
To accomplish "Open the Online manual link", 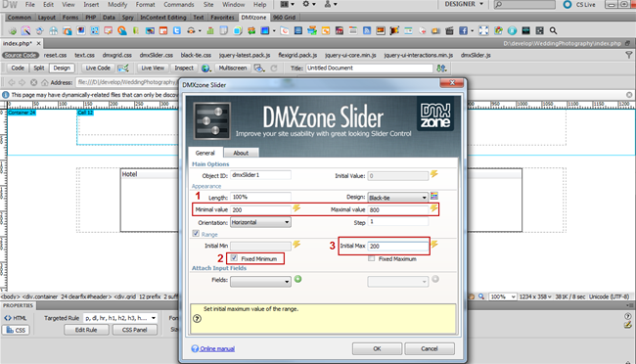I will tap(217, 349).
